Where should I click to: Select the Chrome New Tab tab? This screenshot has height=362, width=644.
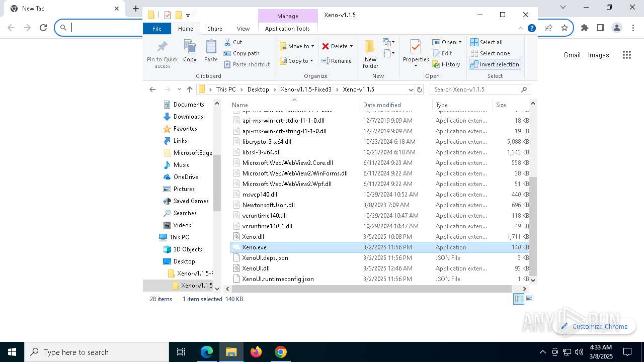coord(65,9)
